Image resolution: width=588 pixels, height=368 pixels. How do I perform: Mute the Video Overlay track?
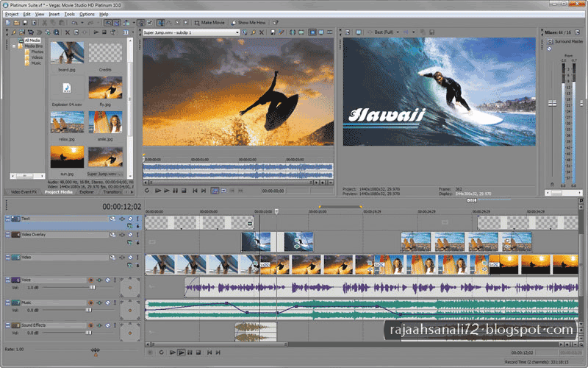tap(130, 235)
